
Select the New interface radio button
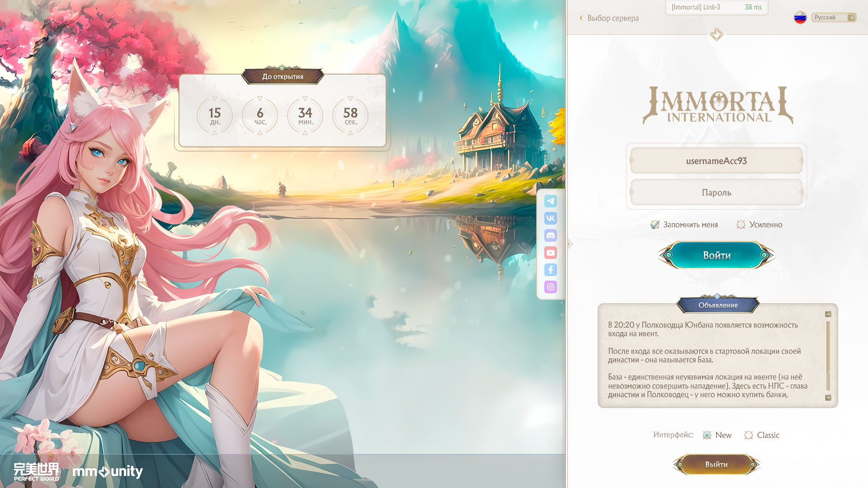click(x=707, y=435)
